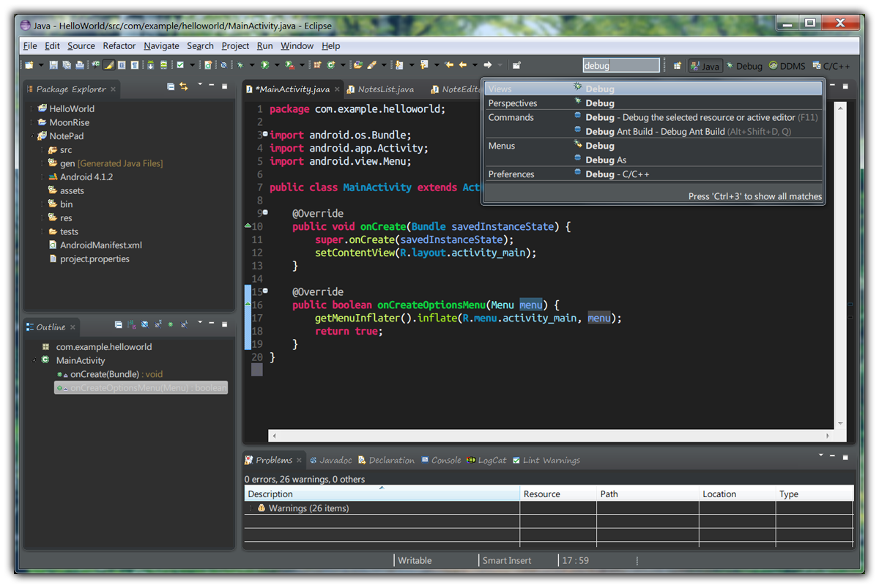Expand the Warnings (26 items) row
This screenshot has width=879, height=588.
pos(250,508)
